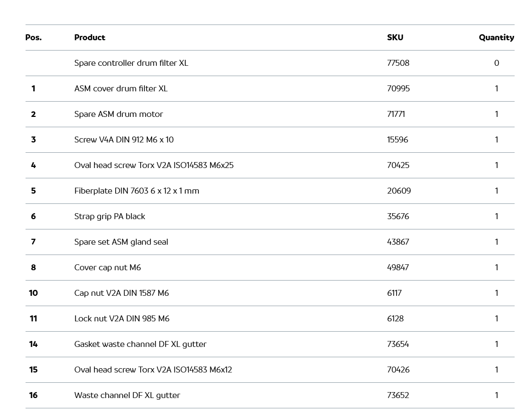Click the Quantity column header
Screen dimensions: 532x416
point(496,38)
